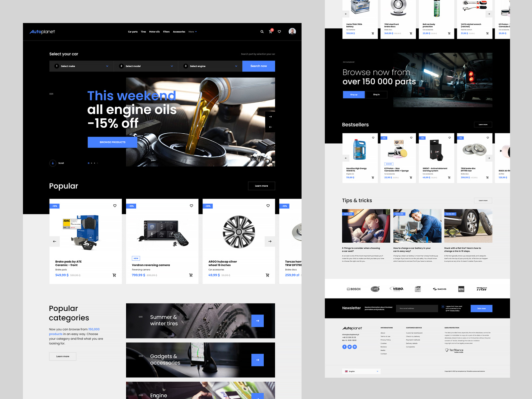View your wishlist via the header heart icon
Viewport: 532px width, 399px height.
coord(279,32)
